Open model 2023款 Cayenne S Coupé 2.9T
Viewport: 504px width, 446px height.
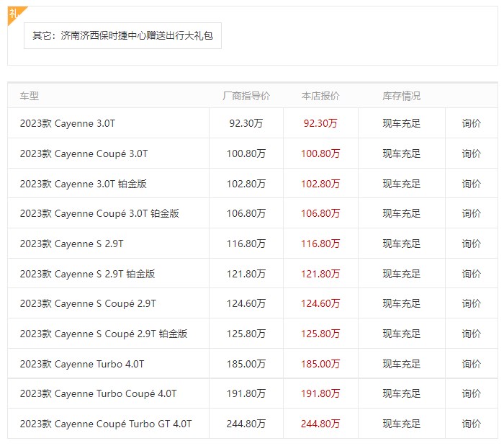(88, 303)
